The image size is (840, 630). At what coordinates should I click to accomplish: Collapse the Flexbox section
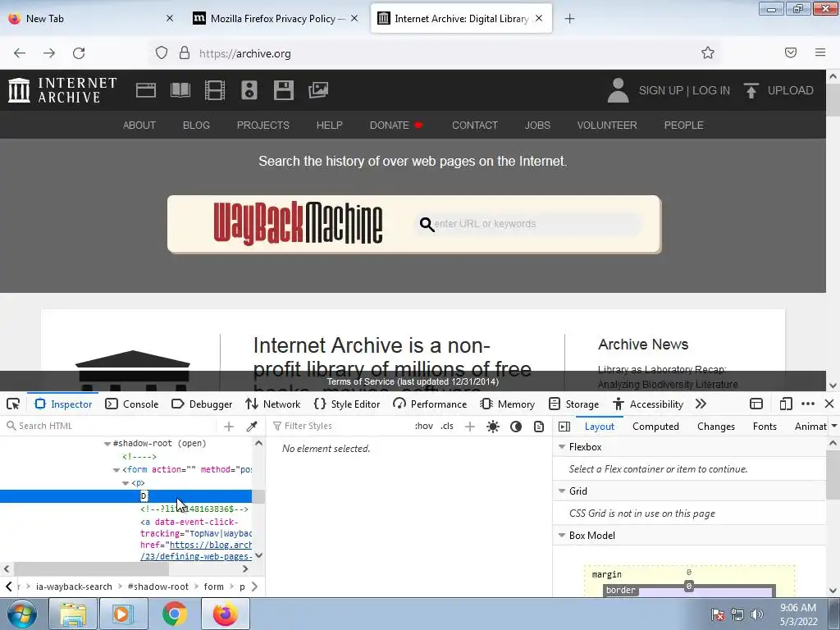(562, 447)
